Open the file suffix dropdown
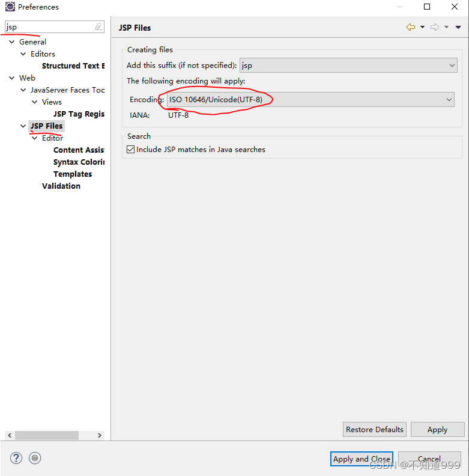 pos(348,66)
